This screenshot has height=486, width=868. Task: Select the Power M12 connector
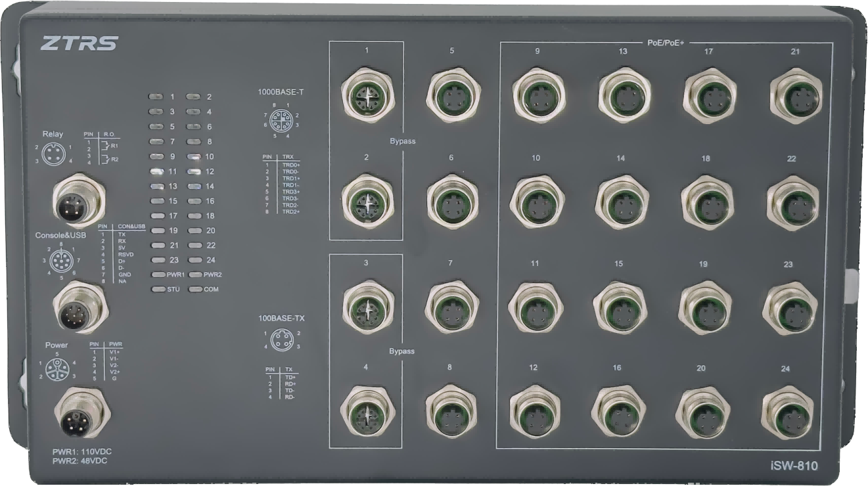pos(81,414)
